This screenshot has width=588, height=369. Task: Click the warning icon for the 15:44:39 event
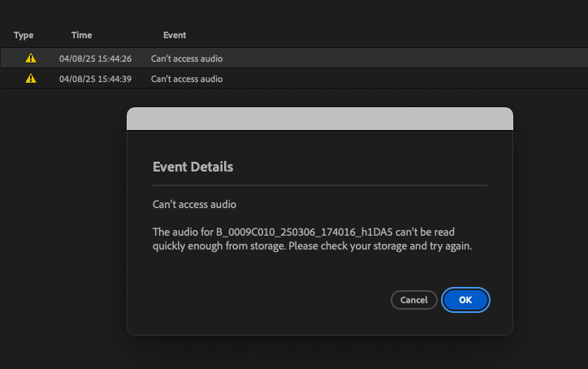31,79
